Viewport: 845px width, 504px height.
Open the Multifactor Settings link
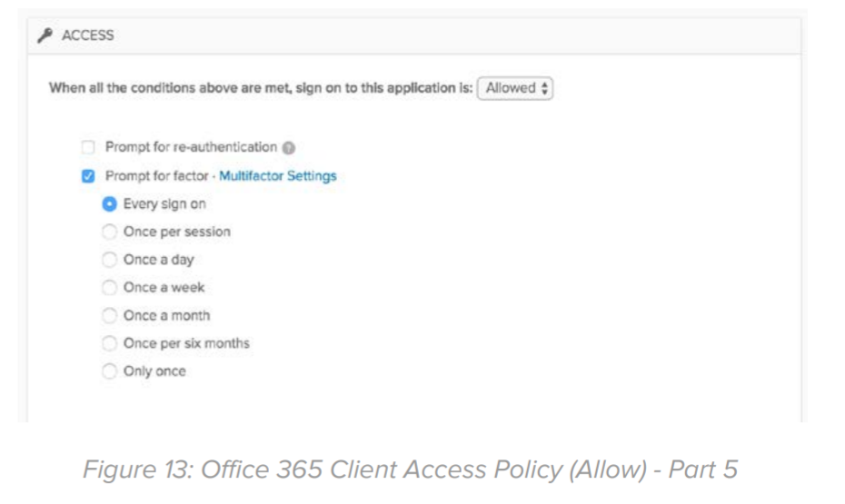[277, 176]
